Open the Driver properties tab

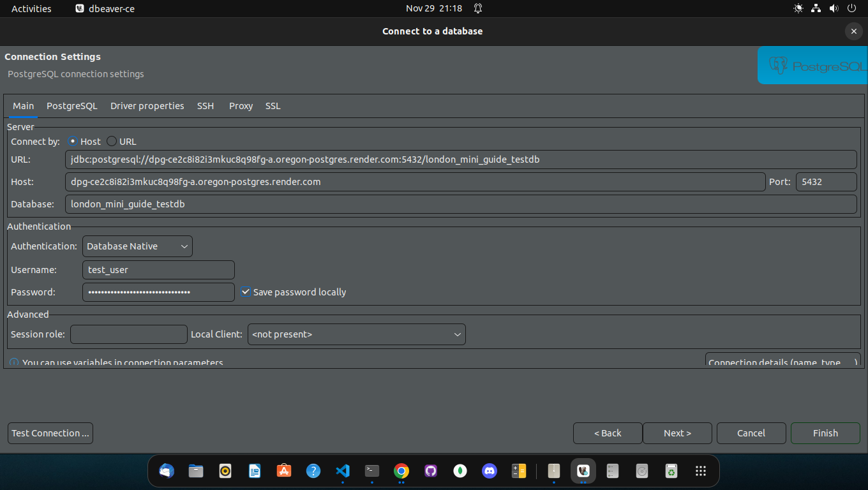[x=147, y=106]
